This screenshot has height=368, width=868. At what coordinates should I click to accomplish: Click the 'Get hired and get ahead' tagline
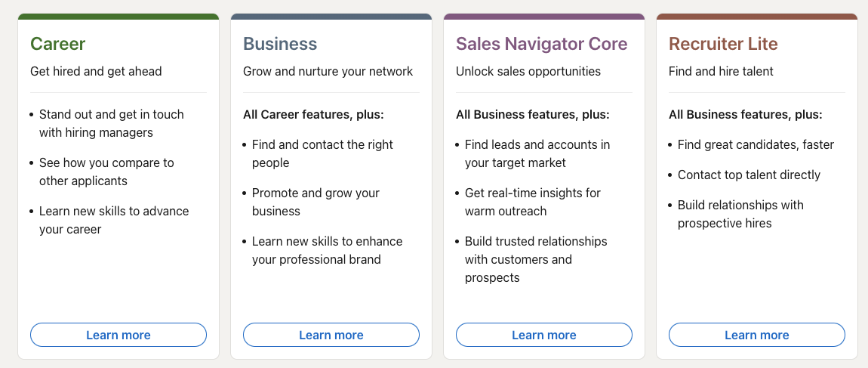click(97, 72)
